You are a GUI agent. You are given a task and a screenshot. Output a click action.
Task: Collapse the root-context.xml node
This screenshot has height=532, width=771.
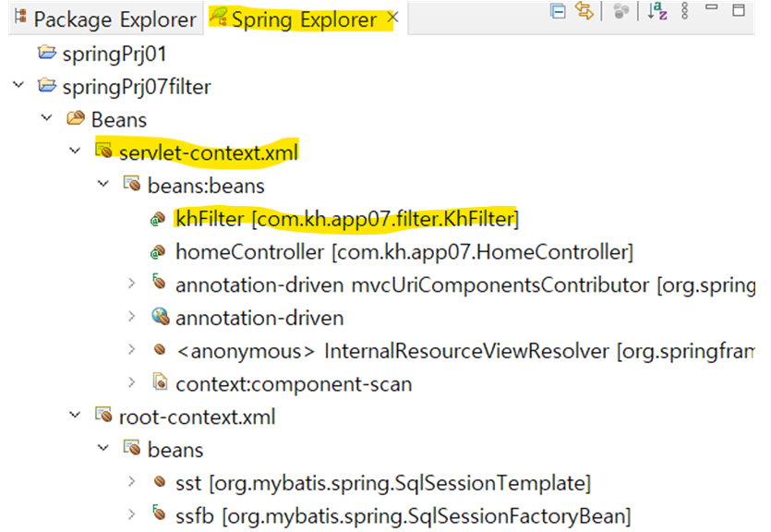[75, 415]
